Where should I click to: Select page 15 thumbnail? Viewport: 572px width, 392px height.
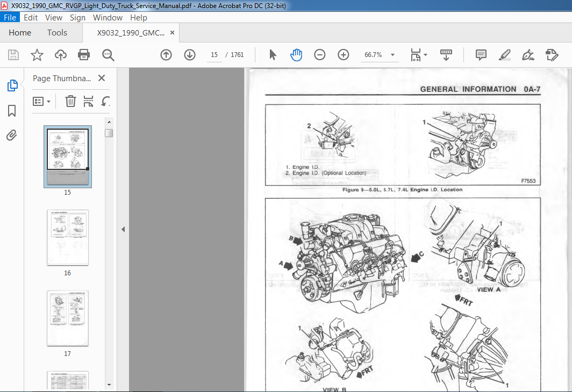tap(68, 156)
